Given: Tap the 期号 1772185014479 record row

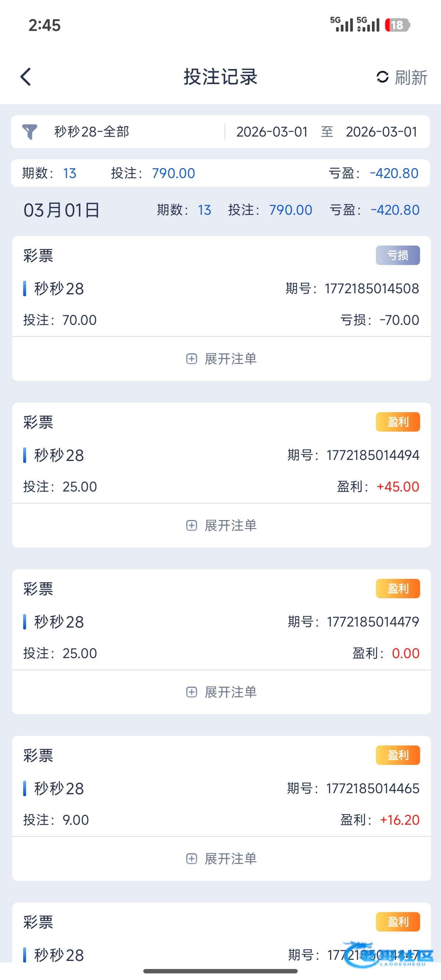Looking at the screenshot, I should coord(221,622).
